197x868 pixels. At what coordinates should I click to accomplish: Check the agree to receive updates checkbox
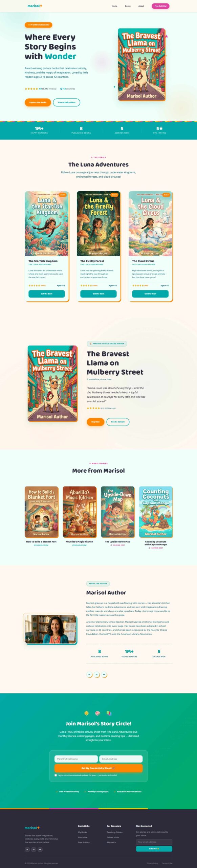pos(56,775)
